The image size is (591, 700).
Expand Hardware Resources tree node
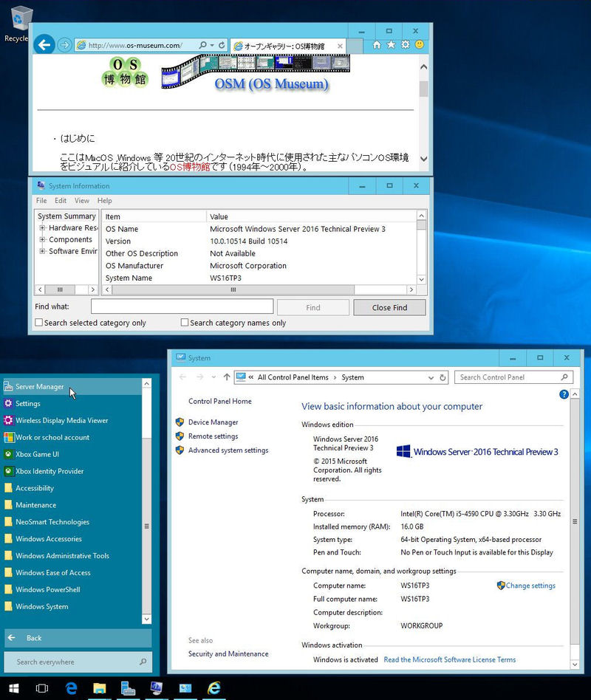tap(42, 227)
